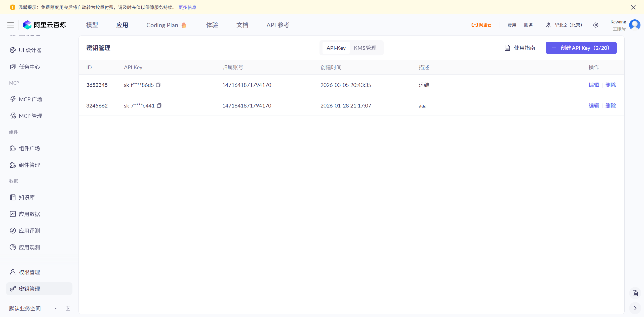The height and width of the screenshot is (317, 644).
Task: Open the hamburger menu icon
Action: 11,25
